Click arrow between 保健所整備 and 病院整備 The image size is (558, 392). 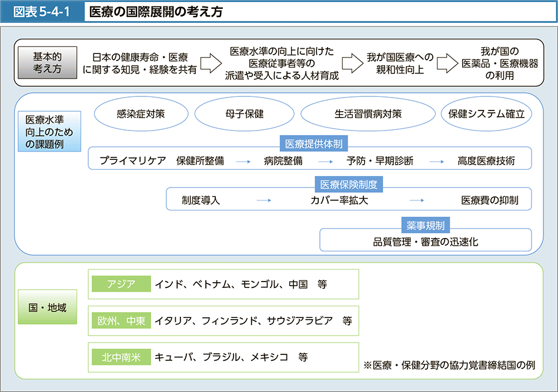pyautogui.click(x=243, y=160)
